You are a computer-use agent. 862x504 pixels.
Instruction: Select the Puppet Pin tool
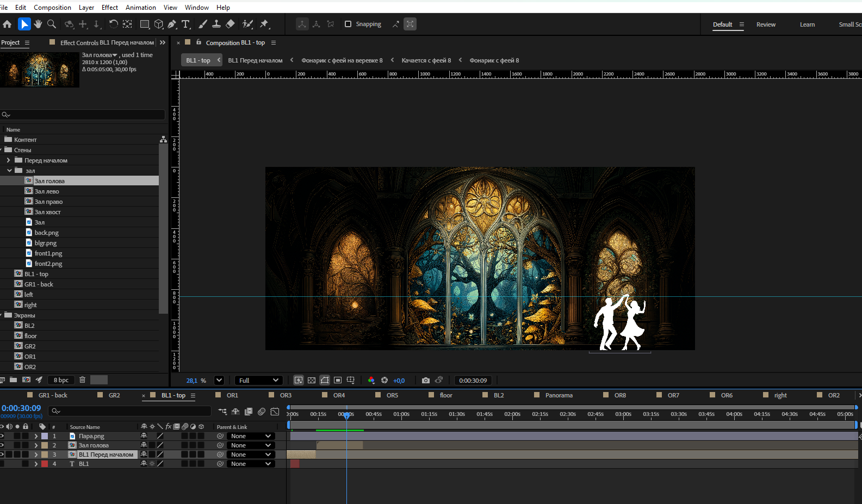pyautogui.click(x=264, y=24)
